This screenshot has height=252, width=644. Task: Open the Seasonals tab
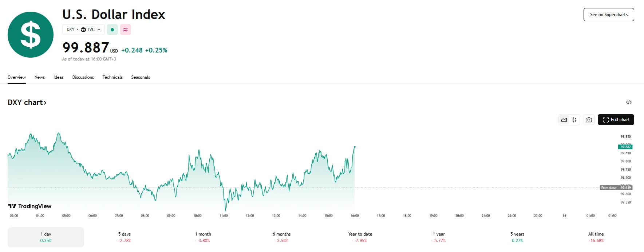[141, 77]
